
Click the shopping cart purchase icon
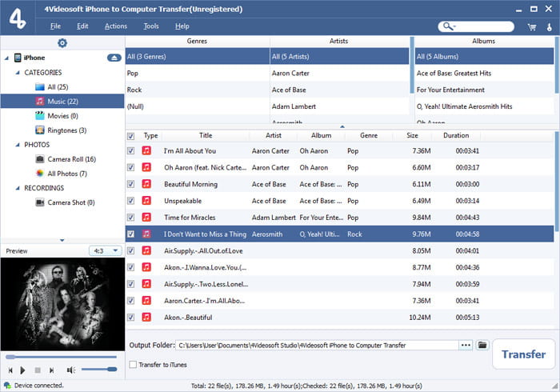(x=532, y=27)
